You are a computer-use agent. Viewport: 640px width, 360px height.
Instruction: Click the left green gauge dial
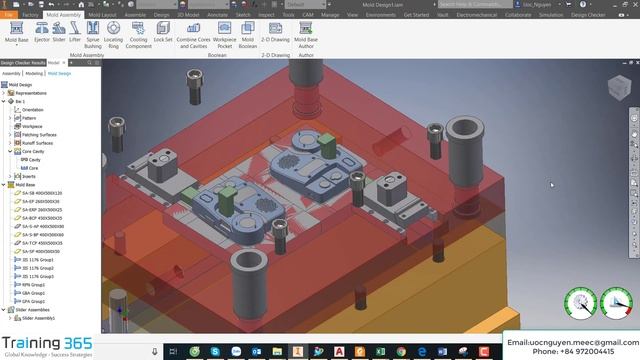point(580,303)
